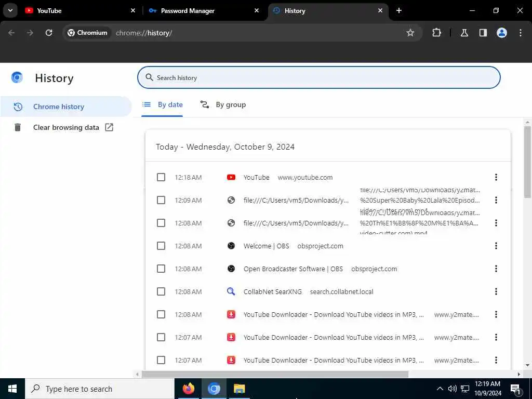The width and height of the screenshot is (532, 399).
Task: Click the YouTube favicon in history row
Action: tap(231, 178)
